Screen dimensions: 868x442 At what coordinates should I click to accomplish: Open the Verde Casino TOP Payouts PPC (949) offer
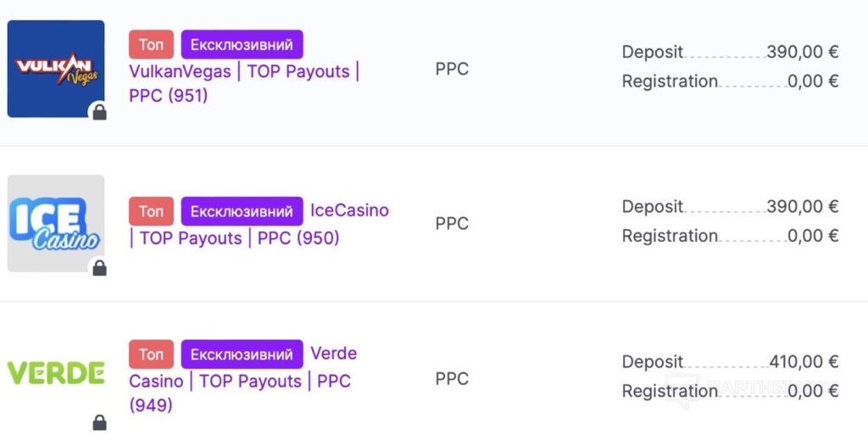(243, 382)
